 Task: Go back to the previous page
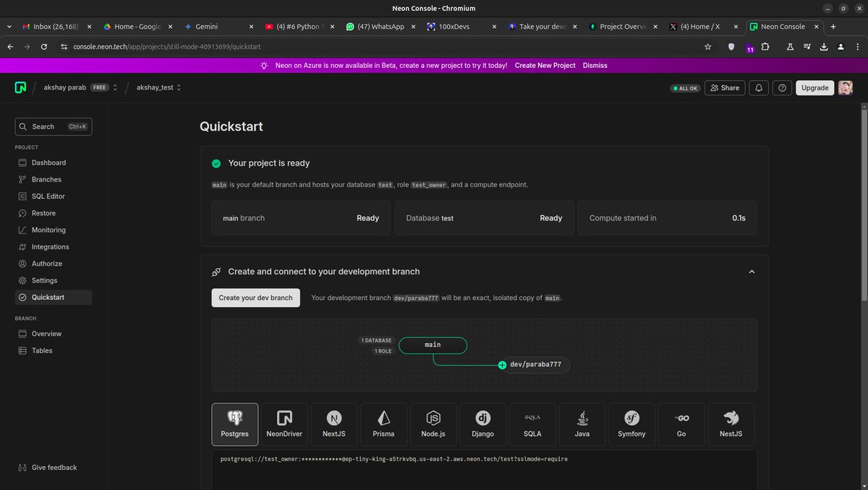(11, 46)
